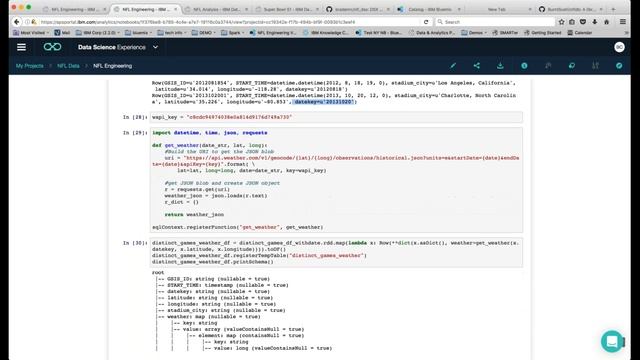The width and height of the screenshot is (640, 360).
Task: Click the find data icon with sliders
Action: tap(596, 66)
